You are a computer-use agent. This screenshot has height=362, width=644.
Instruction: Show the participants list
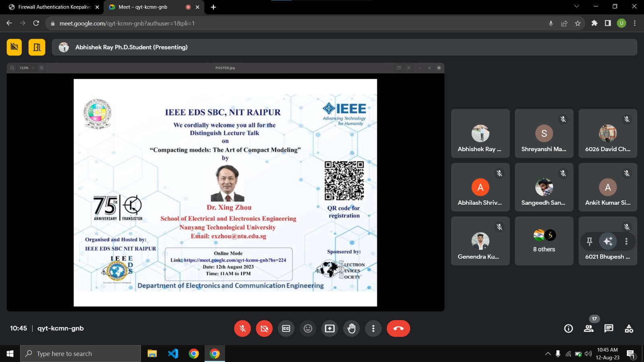(588, 329)
